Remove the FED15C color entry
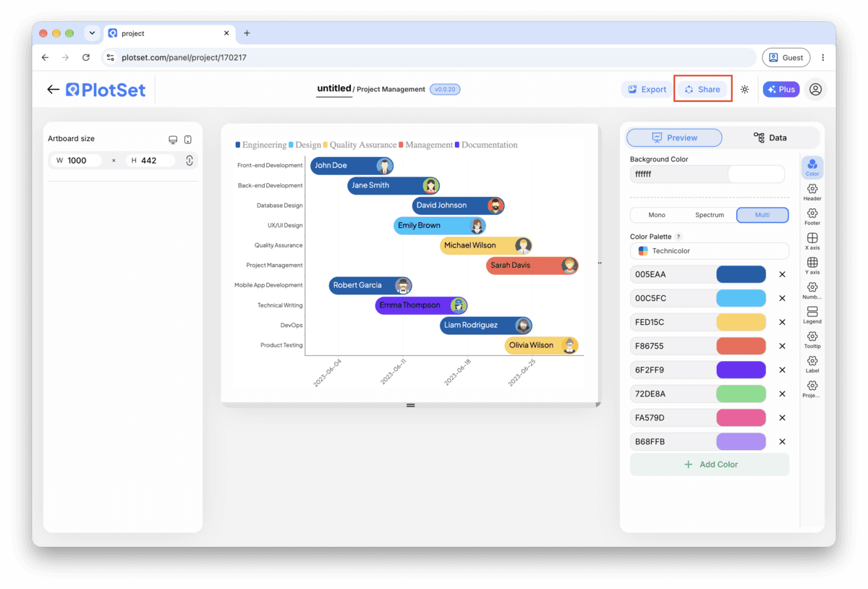The width and height of the screenshot is (868, 589). click(782, 322)
